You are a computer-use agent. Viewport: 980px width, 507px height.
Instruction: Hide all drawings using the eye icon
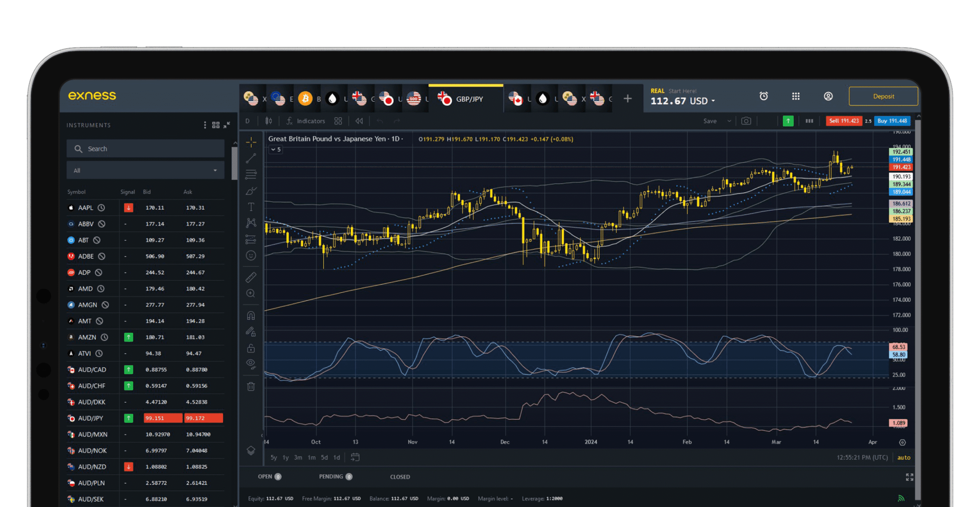(251, 363)
